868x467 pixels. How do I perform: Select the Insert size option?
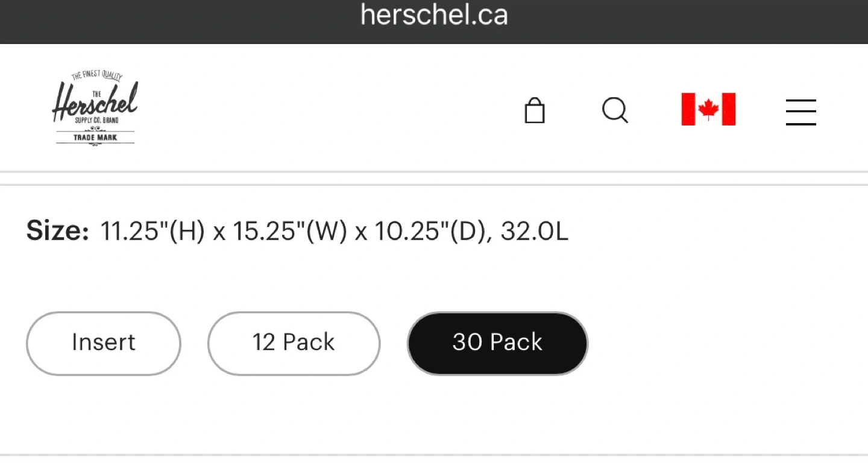104,343
